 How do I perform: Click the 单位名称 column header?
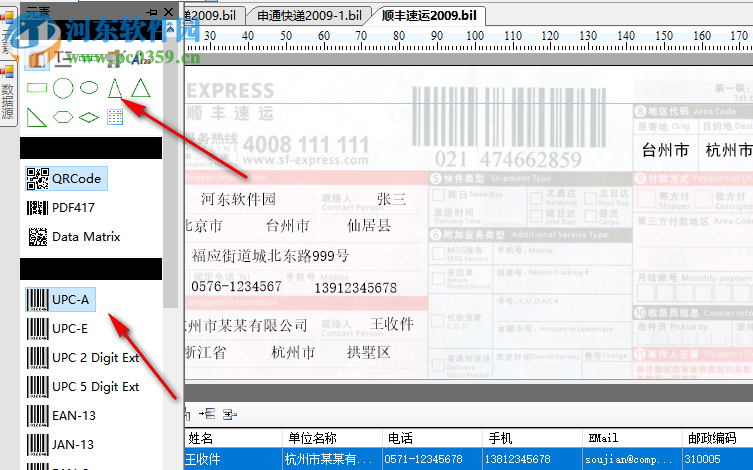332,438
